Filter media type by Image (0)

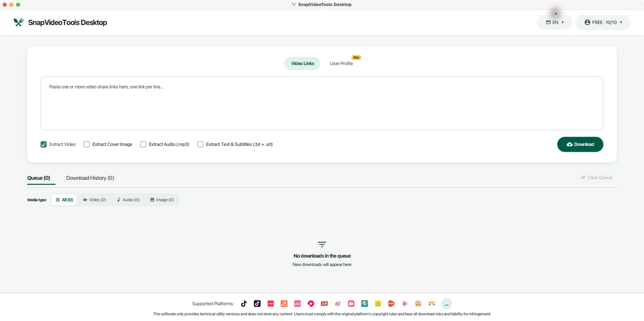point(162,200)
